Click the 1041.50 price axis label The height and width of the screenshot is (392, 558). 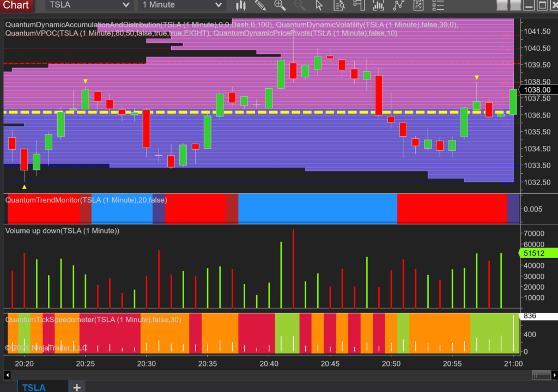537,31
